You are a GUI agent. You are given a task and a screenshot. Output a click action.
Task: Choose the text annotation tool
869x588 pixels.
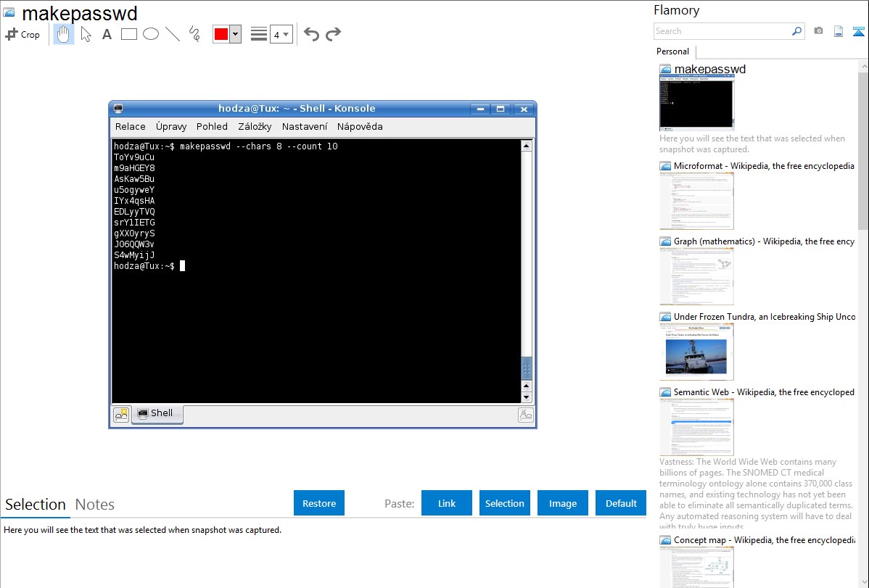pyautogui.click(x=107, y=34)
